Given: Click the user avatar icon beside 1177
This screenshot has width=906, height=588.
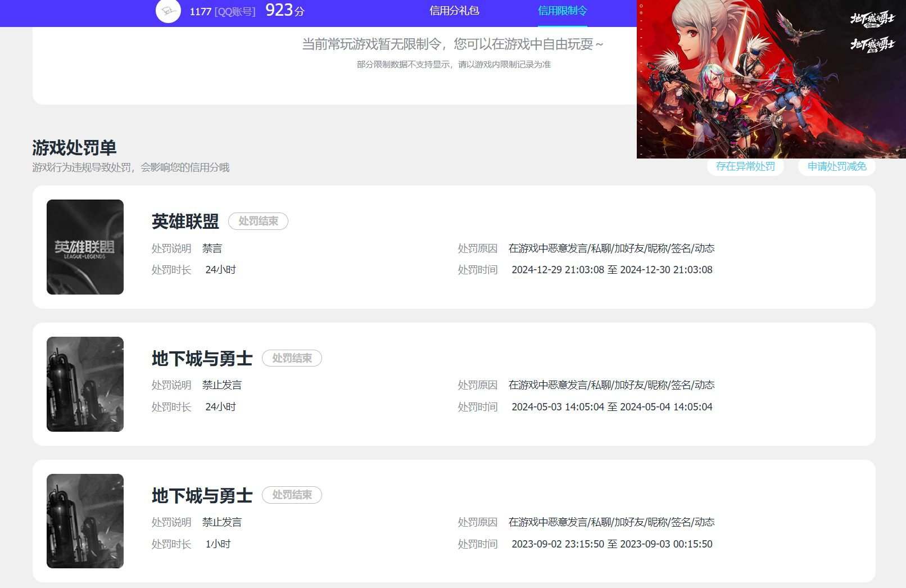Looking at the screenshot, I should tap(168, 11).
